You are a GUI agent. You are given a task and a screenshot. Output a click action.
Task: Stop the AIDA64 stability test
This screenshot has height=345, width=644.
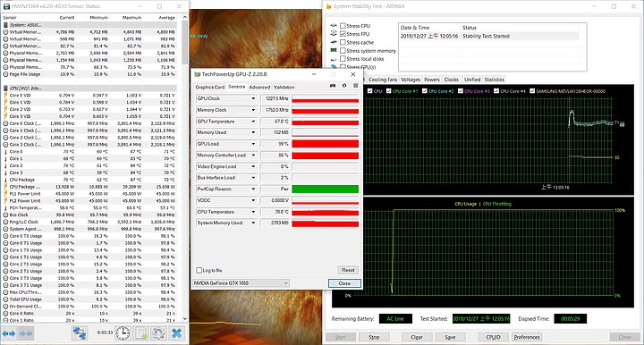click(374, 337)
